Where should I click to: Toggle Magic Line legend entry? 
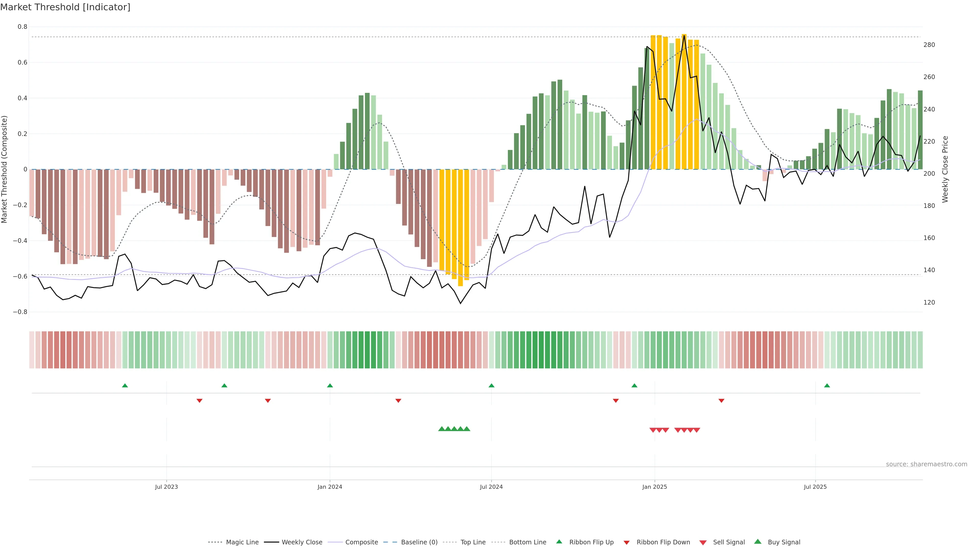click(x=242, y=542)
